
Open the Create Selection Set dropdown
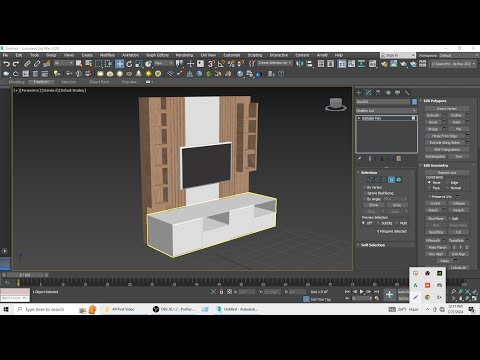(x=275, y=63)
